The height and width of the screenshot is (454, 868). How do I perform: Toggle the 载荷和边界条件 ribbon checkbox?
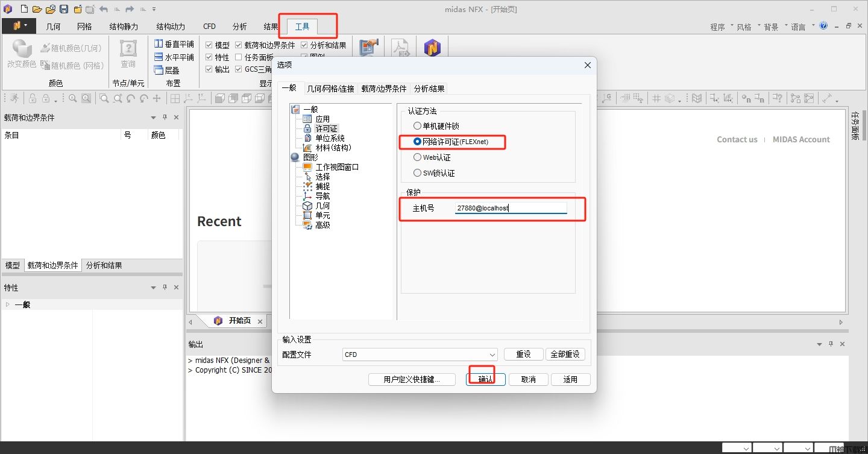239,45
